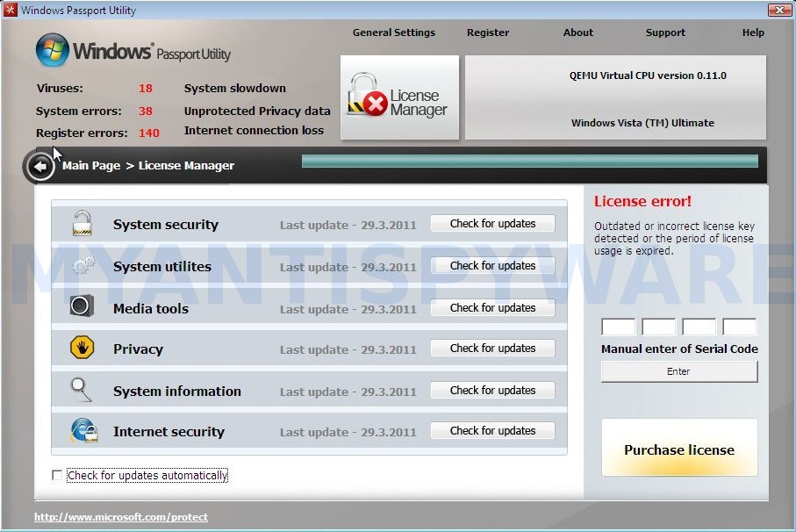Image resolution: width=796 pixels, height=532 pixels.
Task: Focus the third serial code box
Action: 699,327
